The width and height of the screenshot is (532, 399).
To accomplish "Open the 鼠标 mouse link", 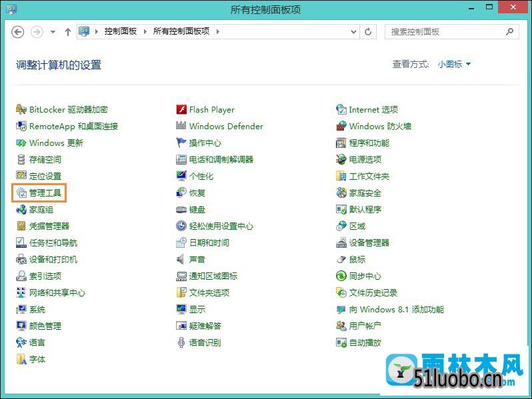I will [357, 259].
